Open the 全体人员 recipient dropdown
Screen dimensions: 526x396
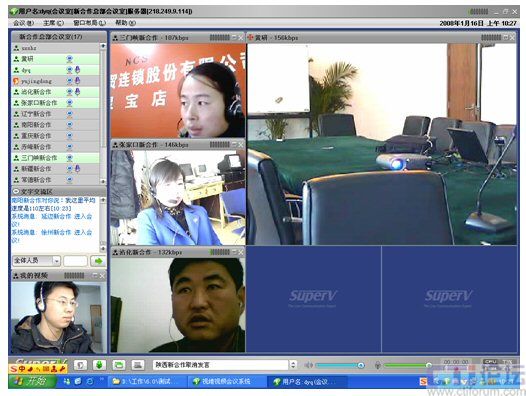click(37, 261)
